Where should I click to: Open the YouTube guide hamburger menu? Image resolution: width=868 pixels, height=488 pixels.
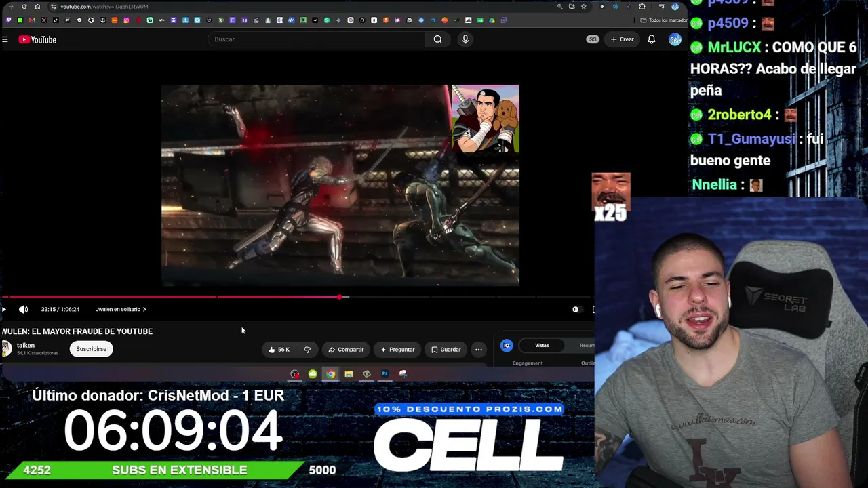(5, 39)
